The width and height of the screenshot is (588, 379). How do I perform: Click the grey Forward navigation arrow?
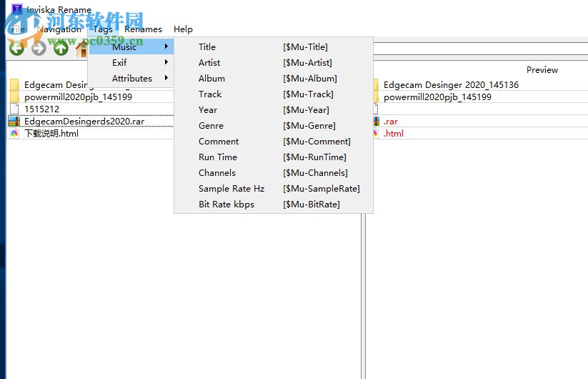(39, 48)
